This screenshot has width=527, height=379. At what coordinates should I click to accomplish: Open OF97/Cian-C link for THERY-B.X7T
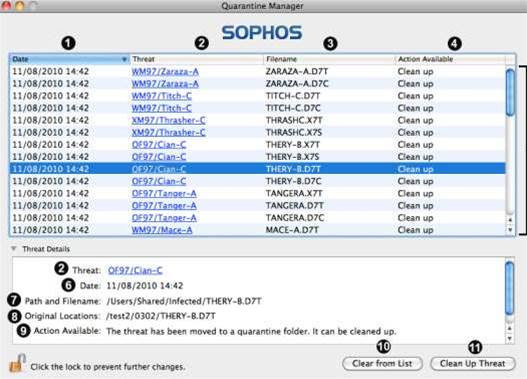(x=159, y=144)
